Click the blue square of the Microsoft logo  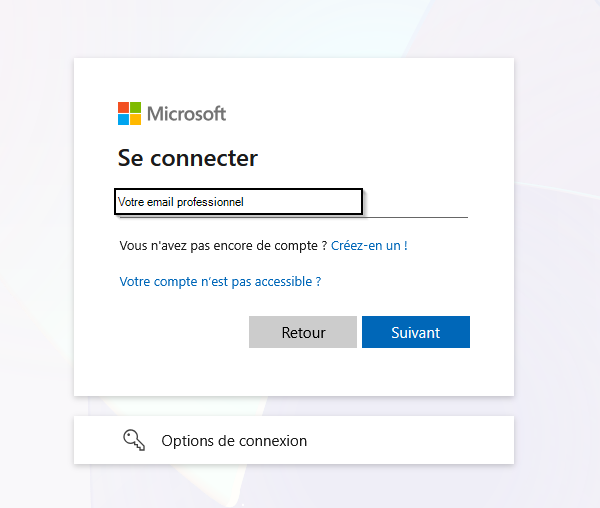[x=123, y=120]
